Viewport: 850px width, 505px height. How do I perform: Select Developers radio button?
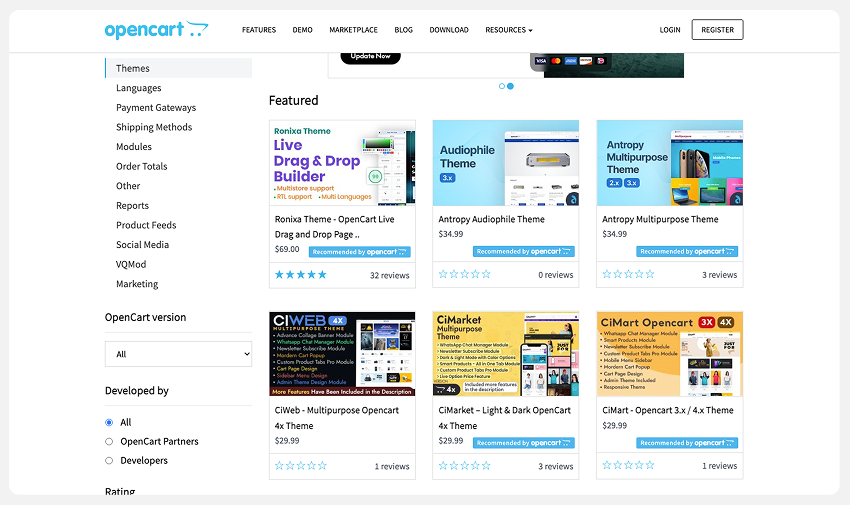pos(109,461)
